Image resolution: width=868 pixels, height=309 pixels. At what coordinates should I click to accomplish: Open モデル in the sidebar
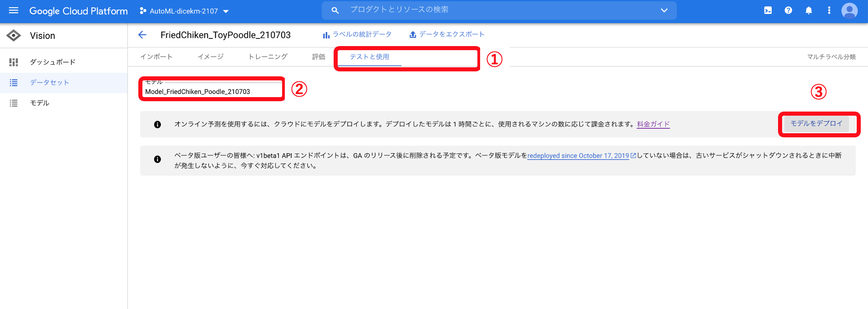63,103
